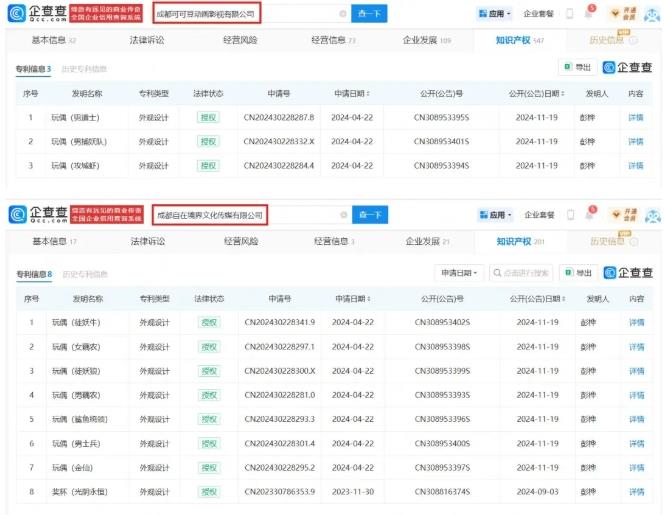Click the VIP 开通会员 badge in the 可可豆 page header
This screenshot has width=665, height=515.
[623, 14]
